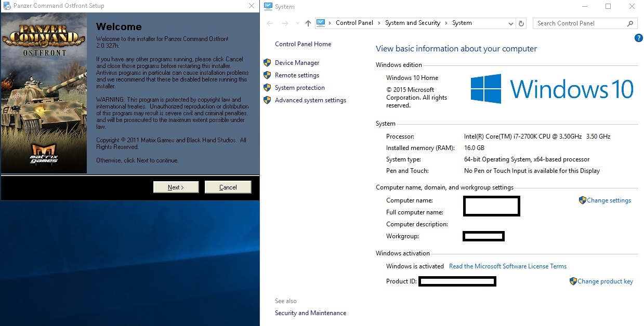644x326 pixels.
Task: Close the System window
Action: tap(632, 6)
